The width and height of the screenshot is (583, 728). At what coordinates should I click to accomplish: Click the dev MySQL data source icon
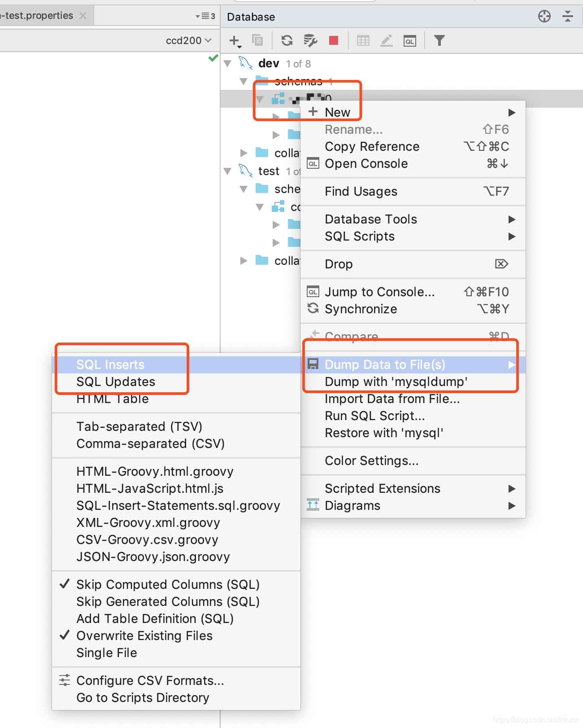click(x=245, y=63)
